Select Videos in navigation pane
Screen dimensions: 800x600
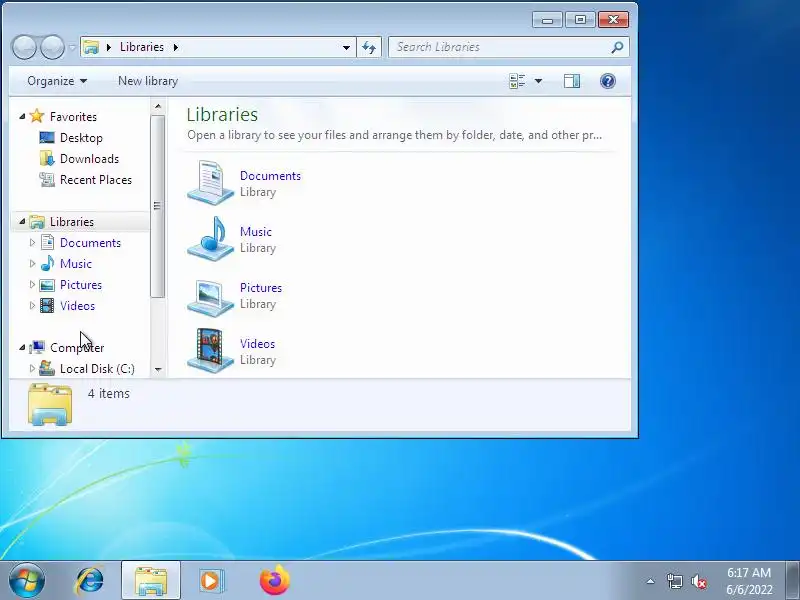[78, 306]
